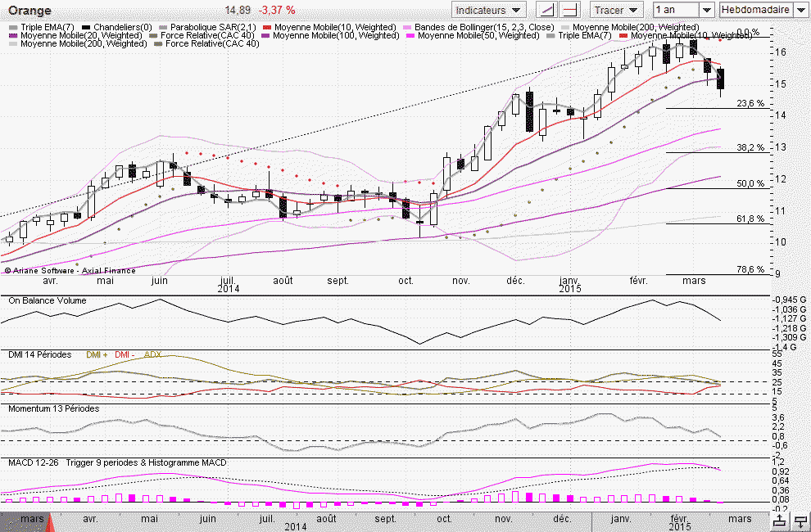Click Moyenne Mobile(50, Weighted) legend entry
The image size is (811, 532).
(x=473, y=36)
